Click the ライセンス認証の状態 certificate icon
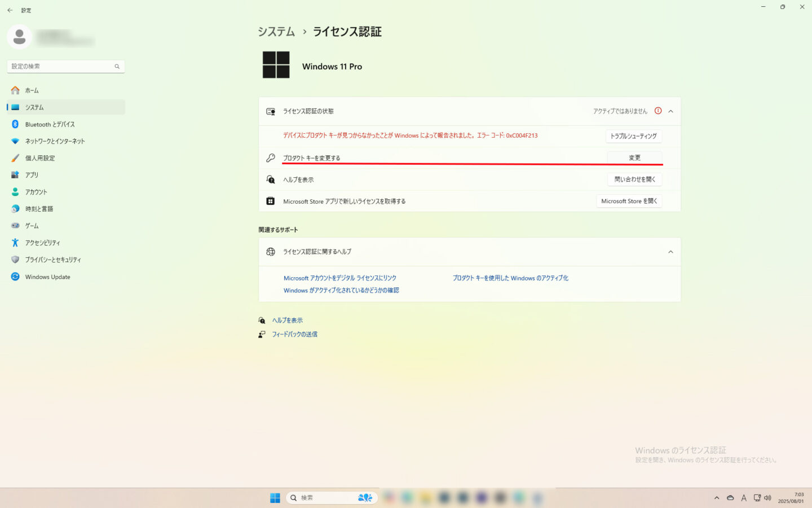Screen dimensions: 812x508 point(271,111)
